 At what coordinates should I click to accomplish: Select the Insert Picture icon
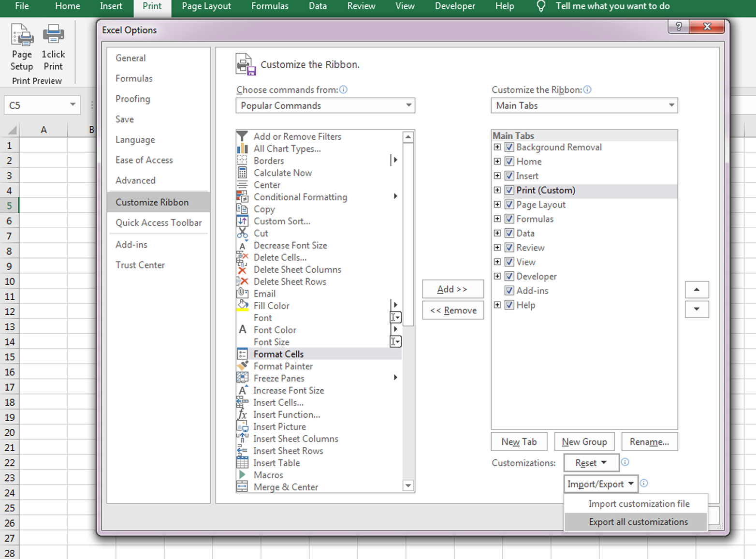(242, 427)
